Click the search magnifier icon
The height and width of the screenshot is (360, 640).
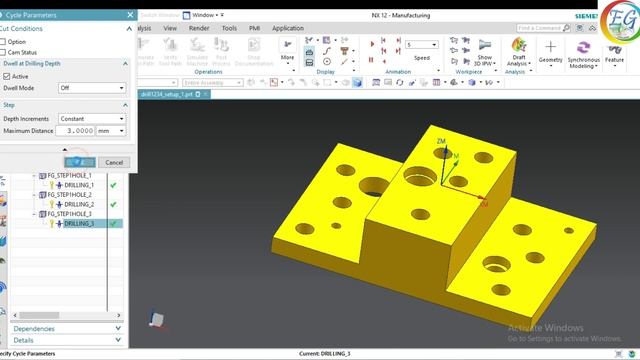pyautogui.click(x=567, y=28)
